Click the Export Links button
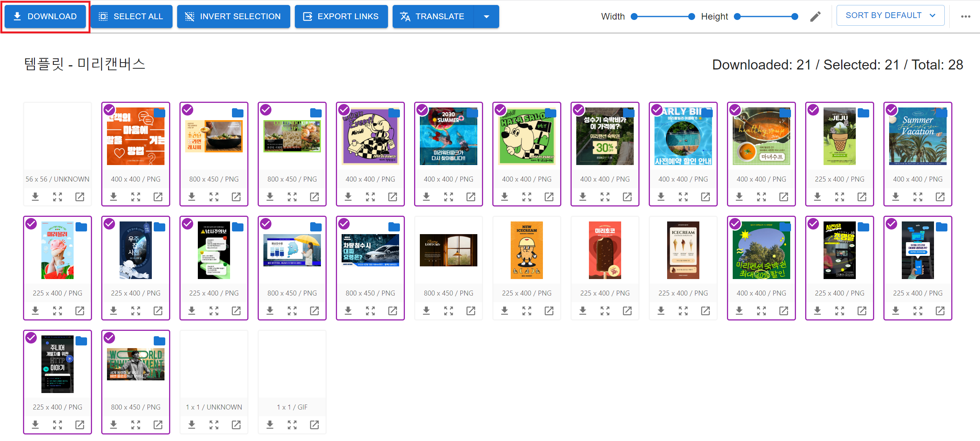The image size is (980, 441). point(341,17)
